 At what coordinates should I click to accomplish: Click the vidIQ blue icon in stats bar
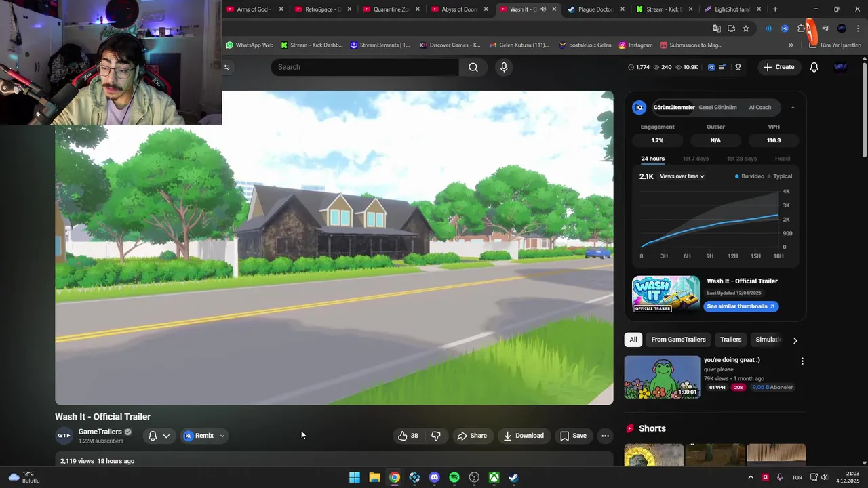pyautogui.click(x=711, y=67)
